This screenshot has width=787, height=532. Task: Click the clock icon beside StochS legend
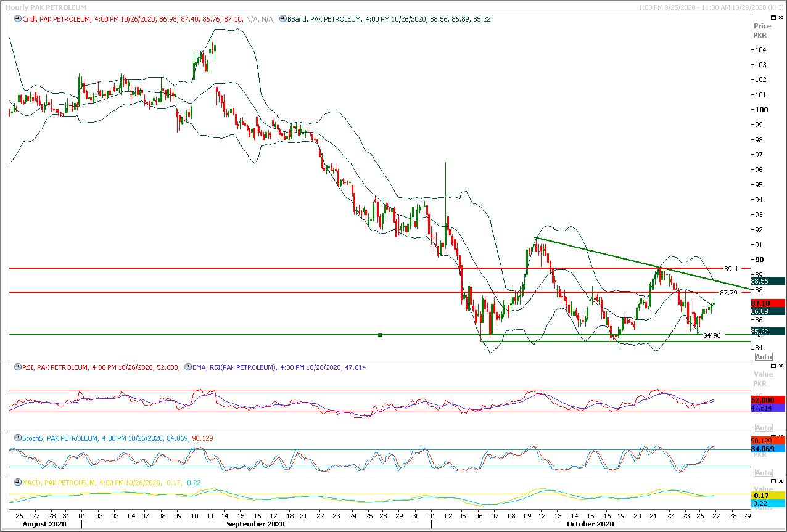(x=17, y=438)
